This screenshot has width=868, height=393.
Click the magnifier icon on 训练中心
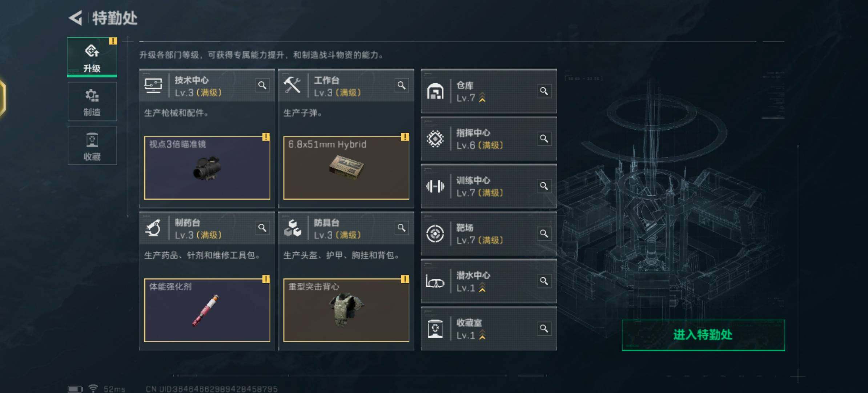pos(544,186)
